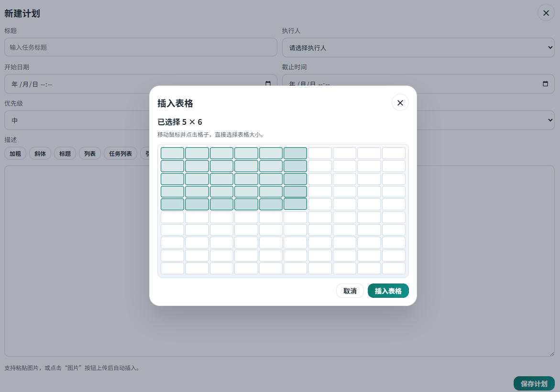The width and height of the screenshot is (560, 392).
Task: Insert a 标题 from the toolbar
Action: tap(65, 153)
